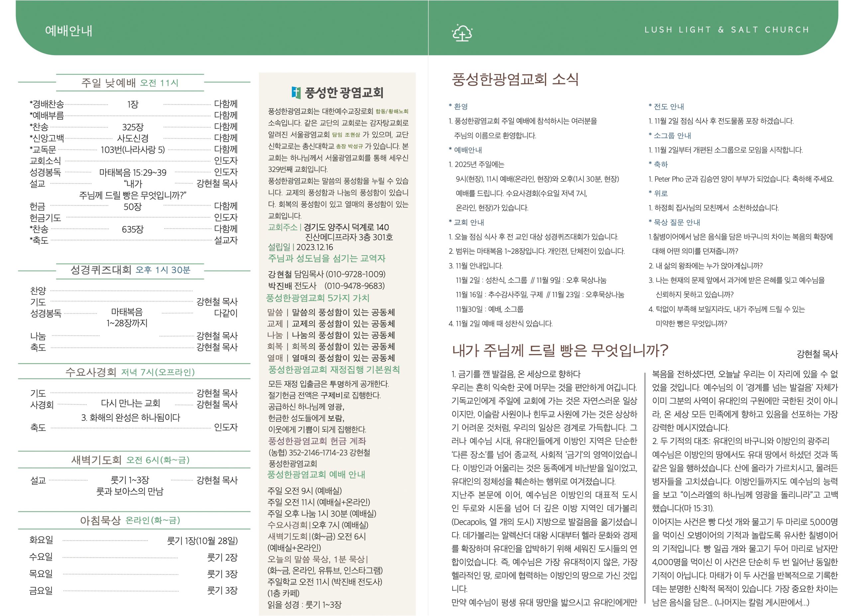The height and width of the screenshot is (616, 851).
Task: Click the 교회주소 label in info box
Action: 283,227
